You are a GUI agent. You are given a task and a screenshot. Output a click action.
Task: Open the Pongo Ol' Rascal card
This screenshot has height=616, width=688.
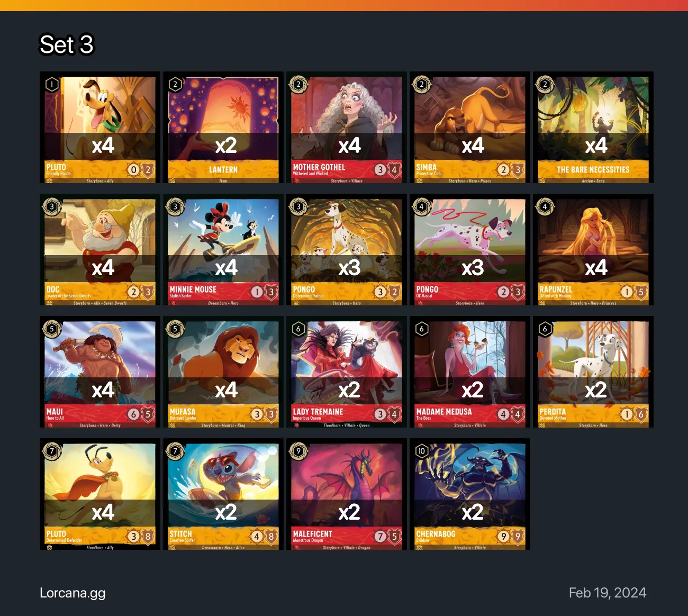click(470, 250)
